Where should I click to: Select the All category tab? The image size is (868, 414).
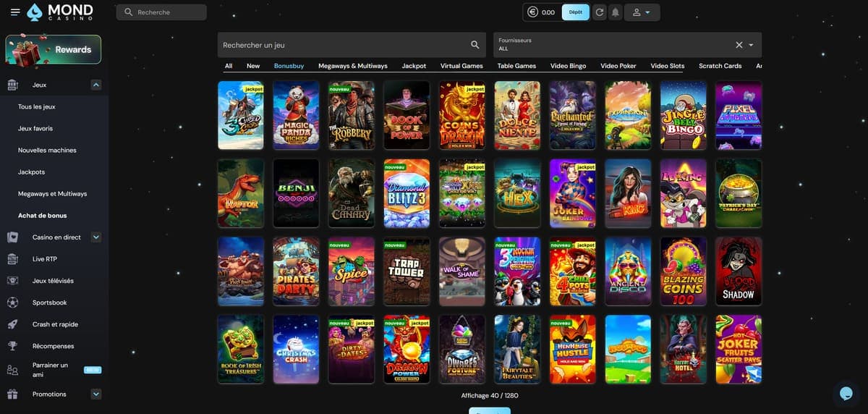click(x=229, y=66)
